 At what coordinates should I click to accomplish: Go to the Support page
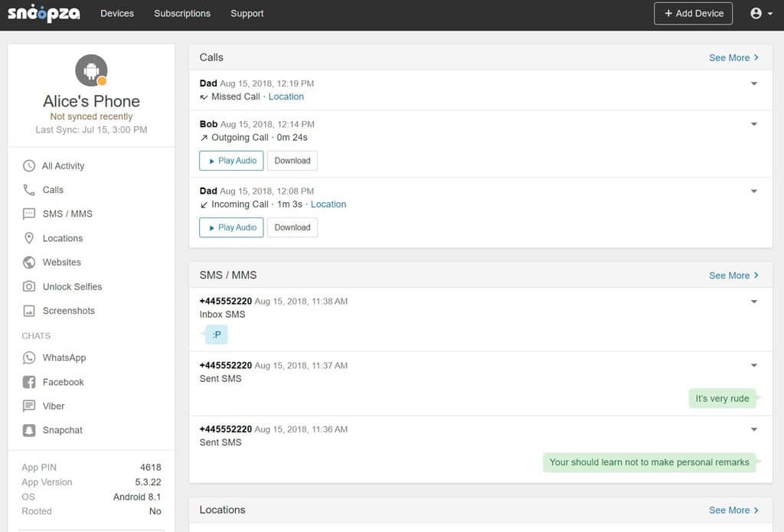[x=247, y=14]
